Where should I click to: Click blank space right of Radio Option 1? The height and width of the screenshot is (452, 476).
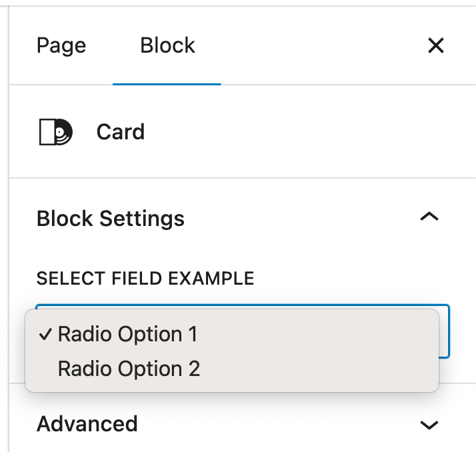coord(320,334)
